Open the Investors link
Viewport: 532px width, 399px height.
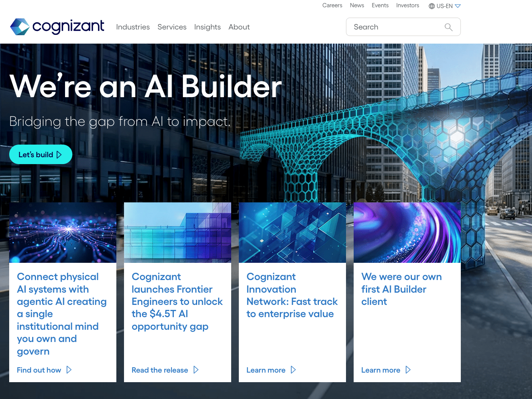(408, 5)
